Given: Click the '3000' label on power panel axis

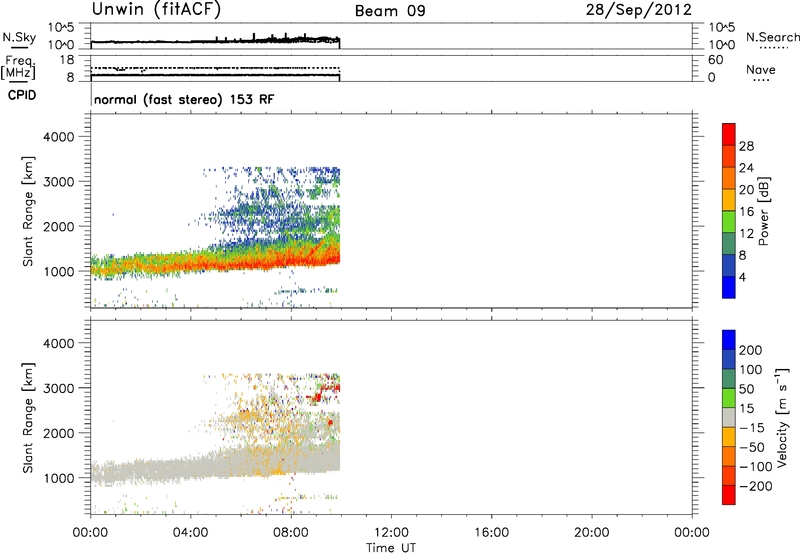Looking at the screenshot, I should point(58,182).
